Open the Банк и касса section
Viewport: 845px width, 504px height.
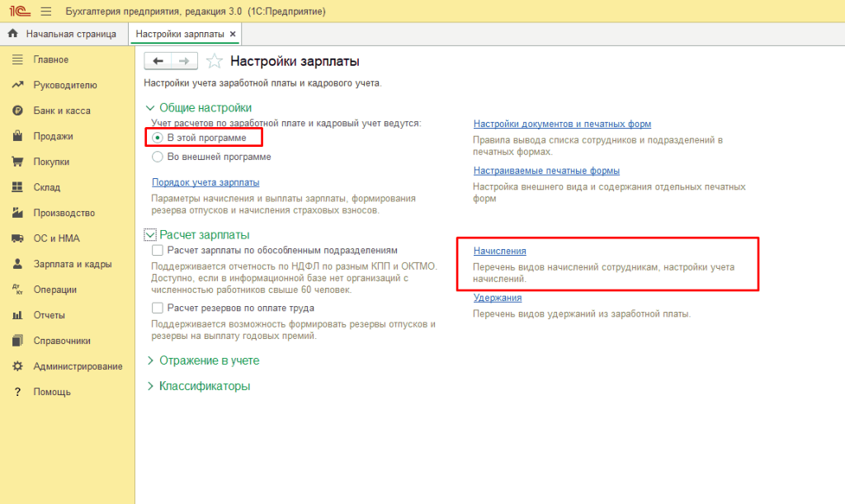tap(50, 110)
